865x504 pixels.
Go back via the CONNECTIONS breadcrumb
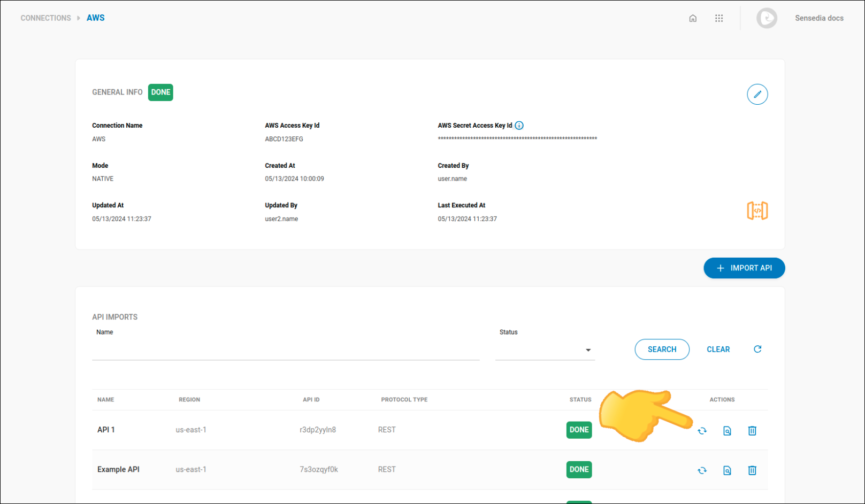[45, 18]
